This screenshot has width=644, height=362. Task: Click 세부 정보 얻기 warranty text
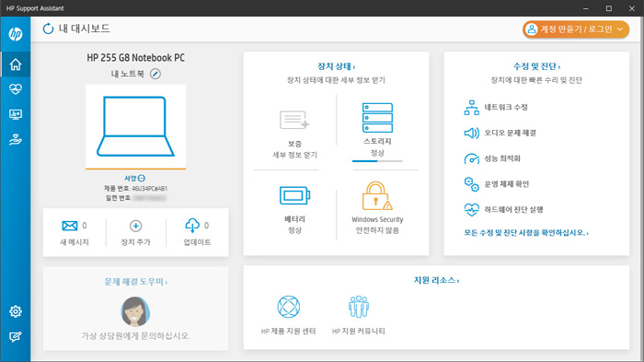[295, 155]
